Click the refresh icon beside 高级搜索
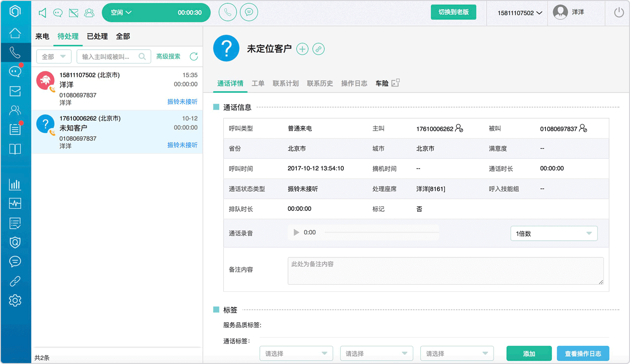Image resolution: width=630 pixels, height=364 pixels. (x=194, y=56)
